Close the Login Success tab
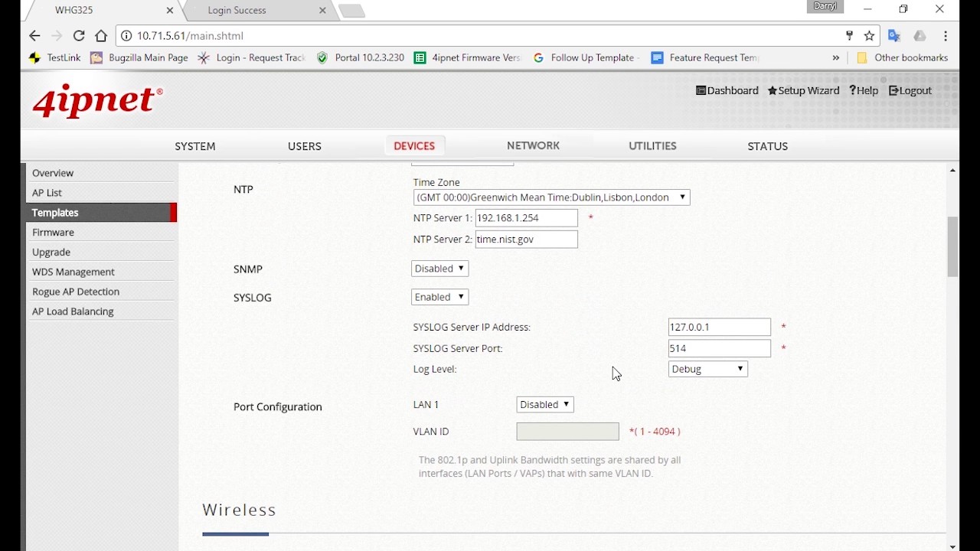The width and height of the screenshot is (980, 551). 322,10
